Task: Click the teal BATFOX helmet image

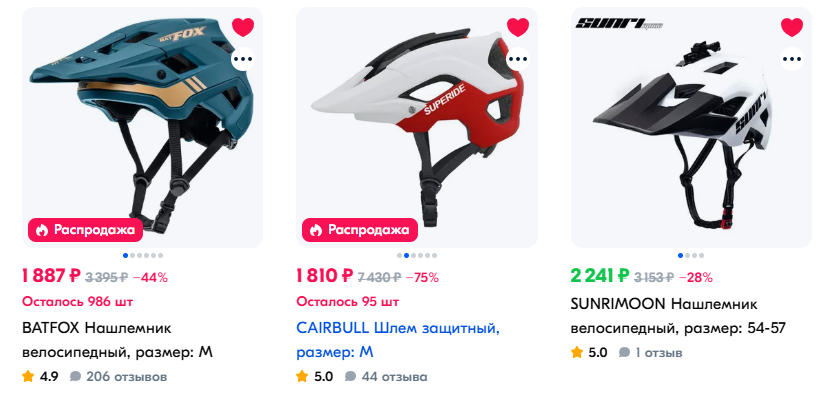Action: click(x=142, y=127)
